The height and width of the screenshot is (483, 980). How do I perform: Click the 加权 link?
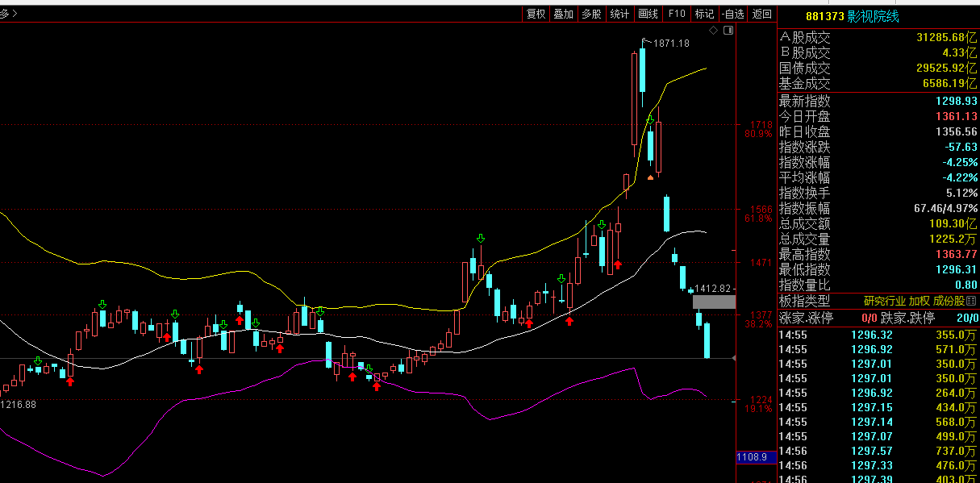pyautogui.click(x=920, y=302)
